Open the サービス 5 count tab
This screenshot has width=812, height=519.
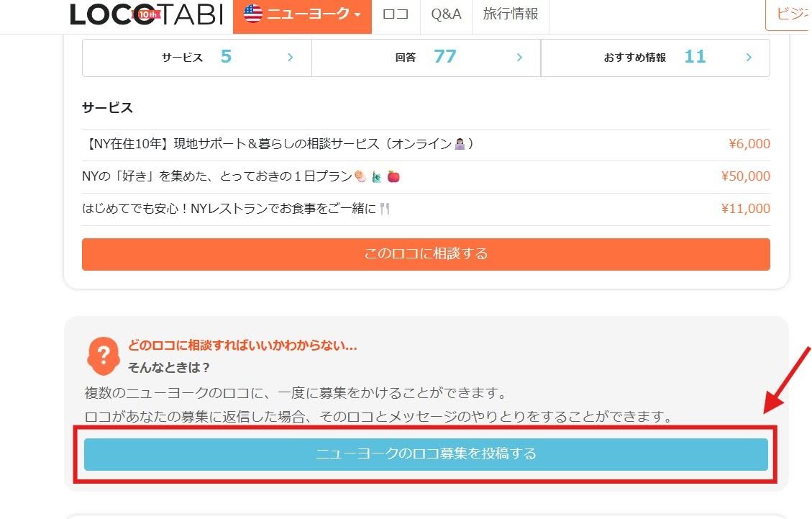197,58
